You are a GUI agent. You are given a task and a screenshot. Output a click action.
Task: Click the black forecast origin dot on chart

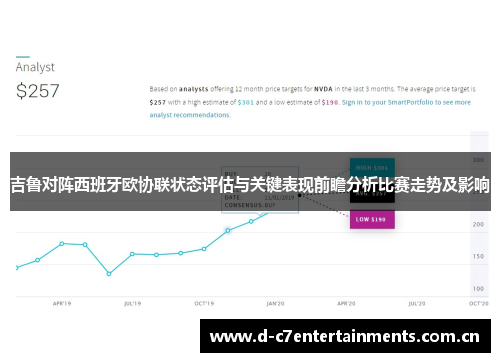click(300, 195)
